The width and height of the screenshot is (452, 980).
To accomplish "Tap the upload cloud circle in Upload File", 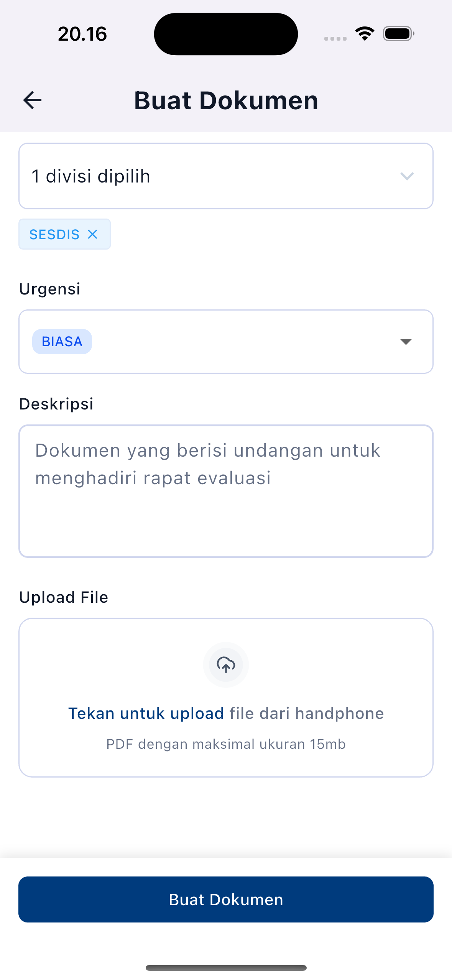I will coord(226,665).
